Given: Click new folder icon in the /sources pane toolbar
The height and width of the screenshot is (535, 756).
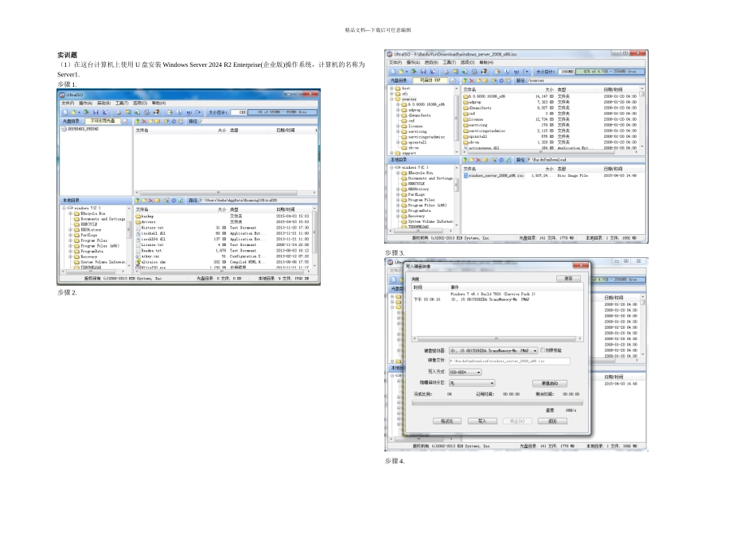Looking at the screenshot, I should [x=478, y=80].
